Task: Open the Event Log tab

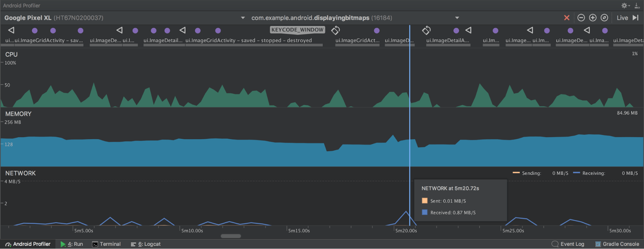Action: coord(568,244)
